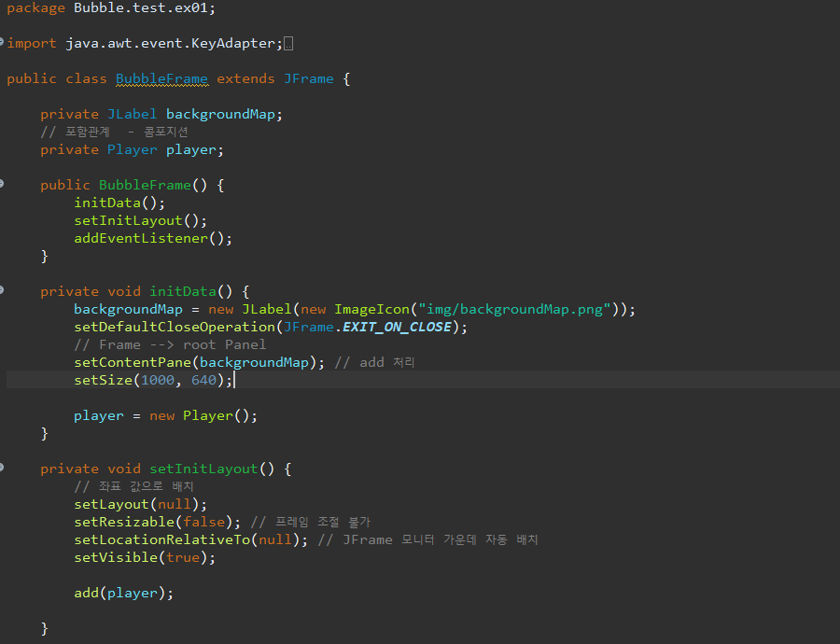Click the constant "EXIT_ON_CLOSE"
Viewport: 840px width, 644px height.
coord(397,328)
